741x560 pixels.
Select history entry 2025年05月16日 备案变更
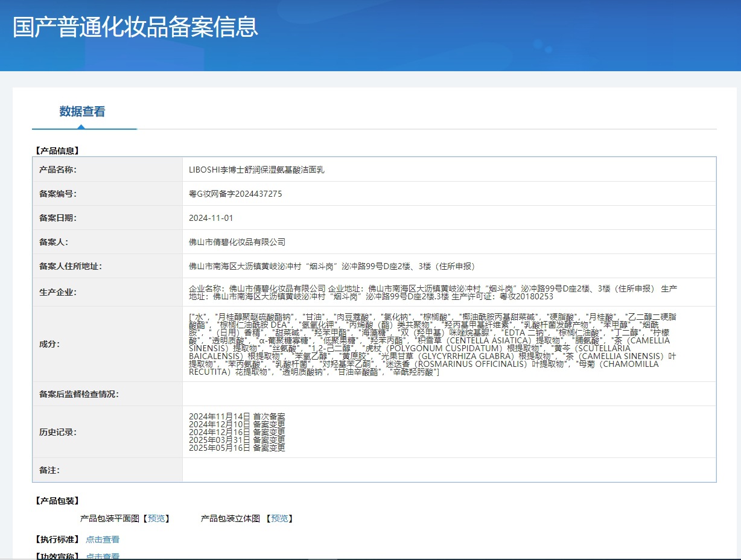237,448
